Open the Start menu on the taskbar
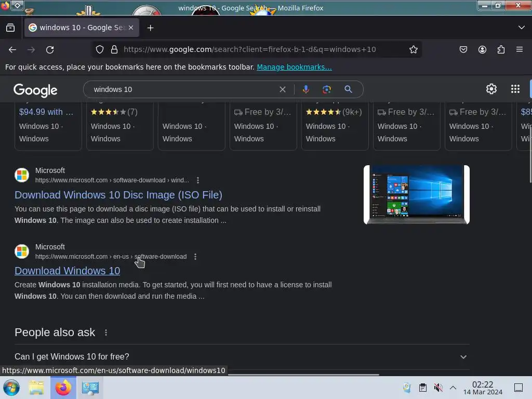Viewport: 532px width, 399px height. point(11,388)
